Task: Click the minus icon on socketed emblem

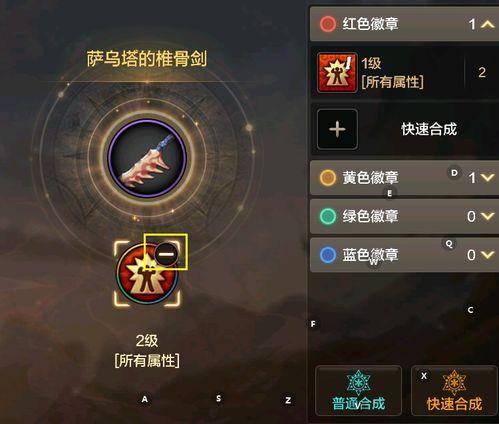Action: (x=166, y=255)
